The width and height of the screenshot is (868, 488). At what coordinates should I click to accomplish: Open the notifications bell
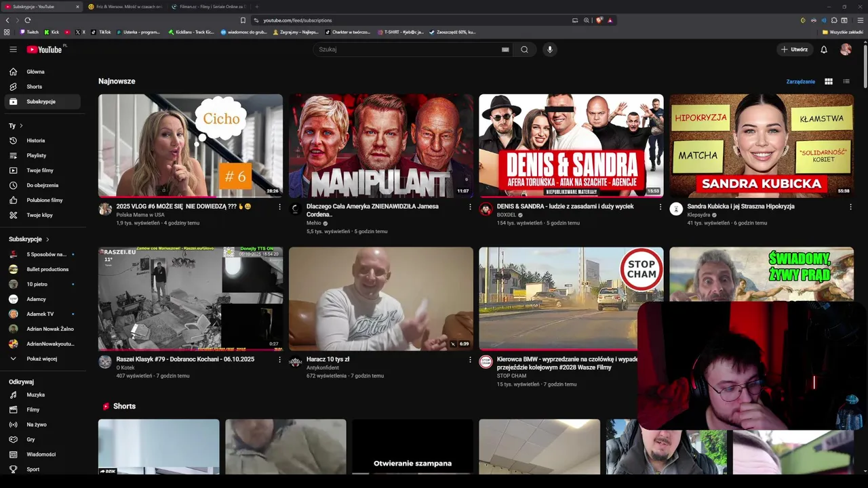coord(824,49)
